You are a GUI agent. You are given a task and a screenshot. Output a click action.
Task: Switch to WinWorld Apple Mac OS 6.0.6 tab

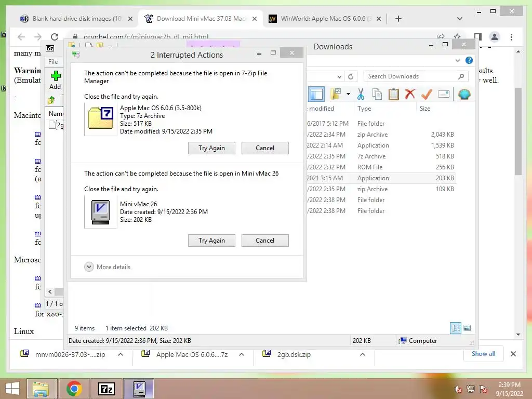pyautogui.click(x=325, y=19)
